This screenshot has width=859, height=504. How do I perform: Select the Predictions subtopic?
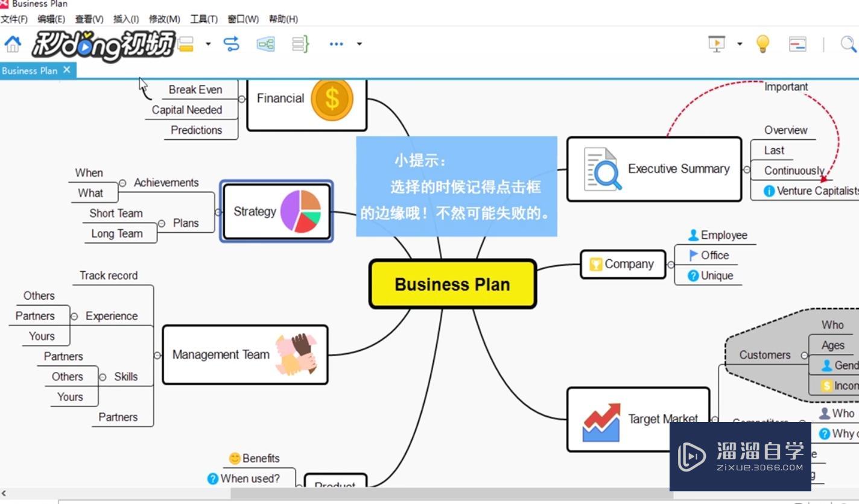pyautogui.click(x=196, y=130)
